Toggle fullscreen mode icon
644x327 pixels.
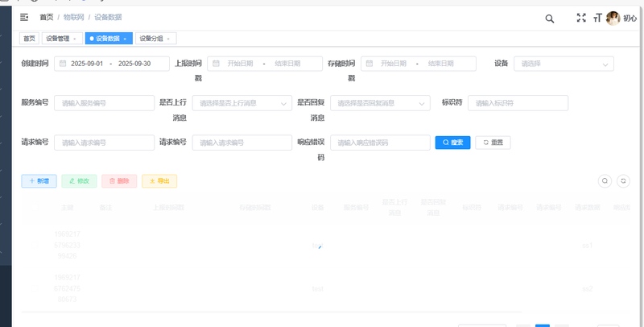click(x=581, y=18)
